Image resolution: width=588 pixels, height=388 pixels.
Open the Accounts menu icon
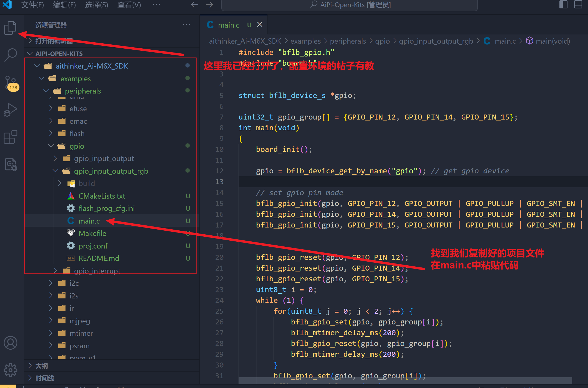point(11,343)
